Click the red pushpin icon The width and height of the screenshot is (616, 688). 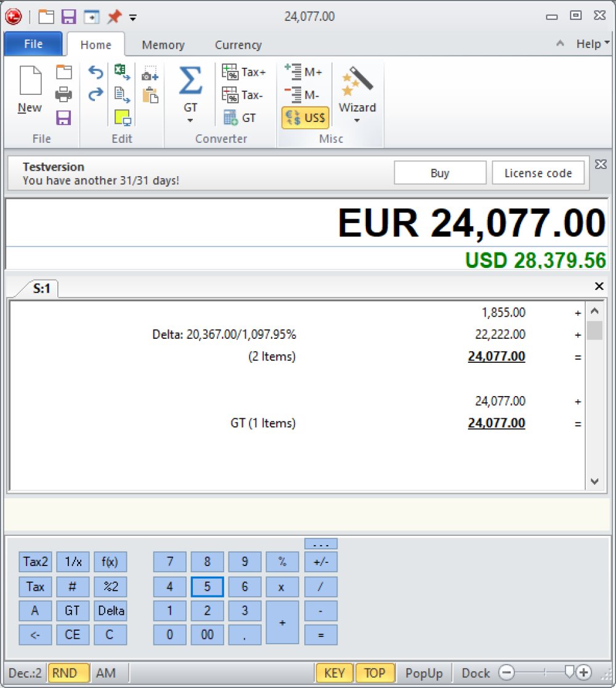115,17
